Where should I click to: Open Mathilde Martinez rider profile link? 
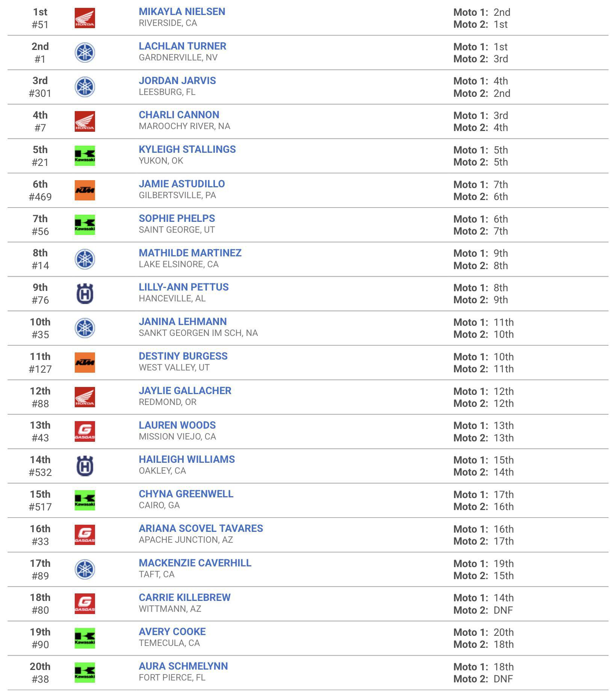pyautogui.click(x=190, y=253)
